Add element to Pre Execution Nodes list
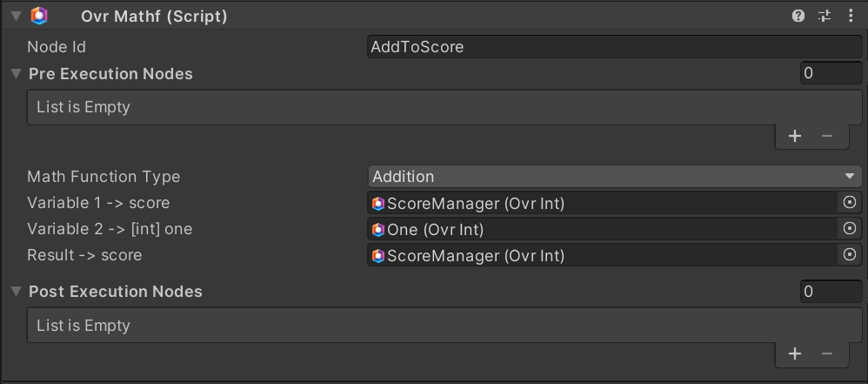The image size is (868, 384). tap(794, 136)
